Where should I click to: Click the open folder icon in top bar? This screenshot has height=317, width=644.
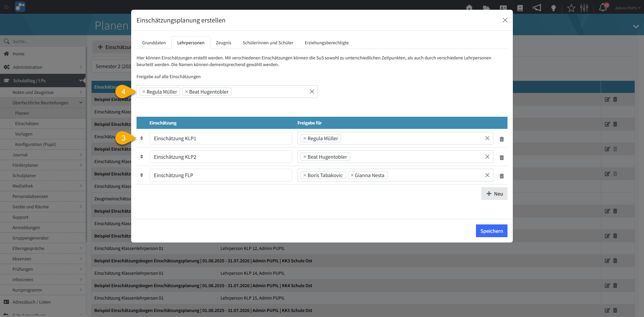[x=486, y=8]
